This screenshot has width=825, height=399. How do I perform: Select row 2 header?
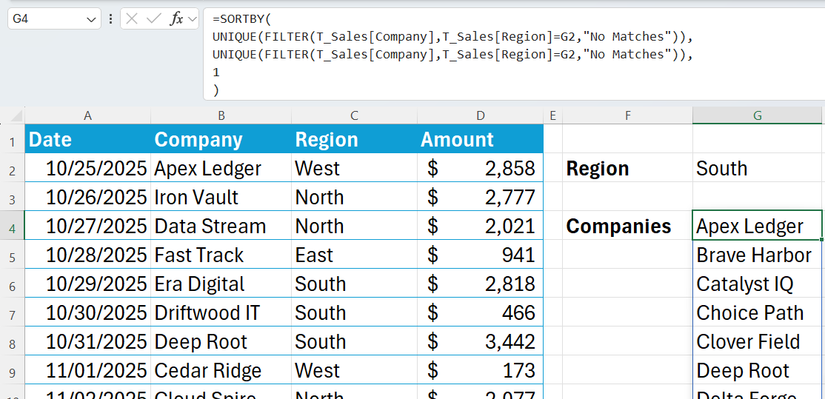pyautogui.click(x=12, y=168)
